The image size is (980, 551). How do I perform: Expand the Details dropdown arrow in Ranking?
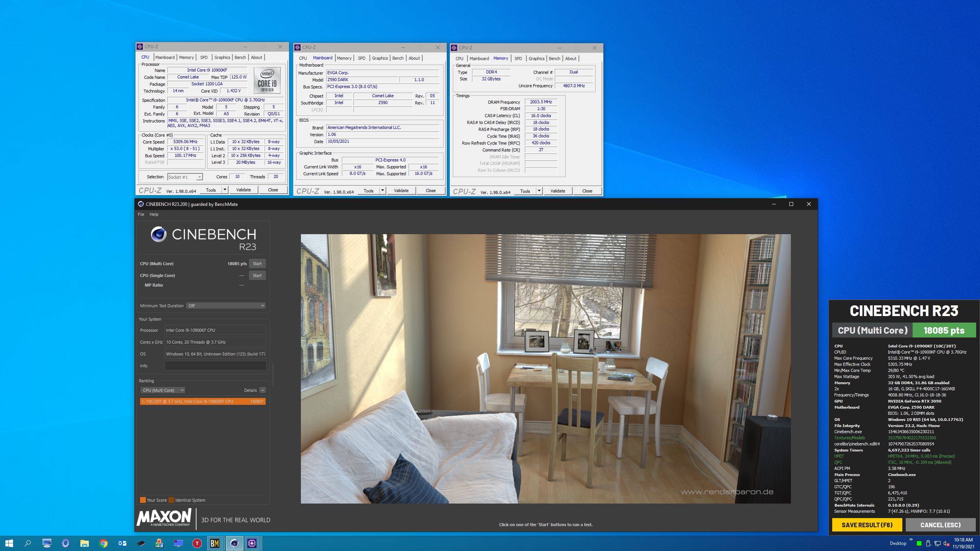pos(263,390)
